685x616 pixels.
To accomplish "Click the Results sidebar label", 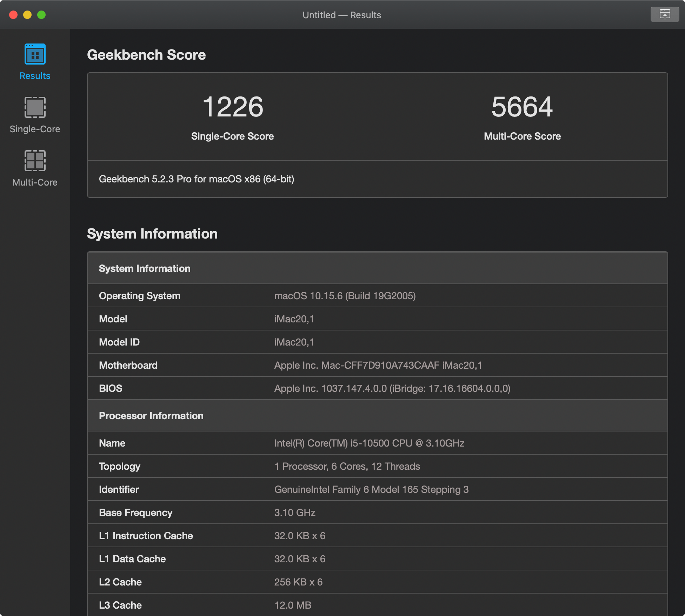I will click(x=35, y=76).
